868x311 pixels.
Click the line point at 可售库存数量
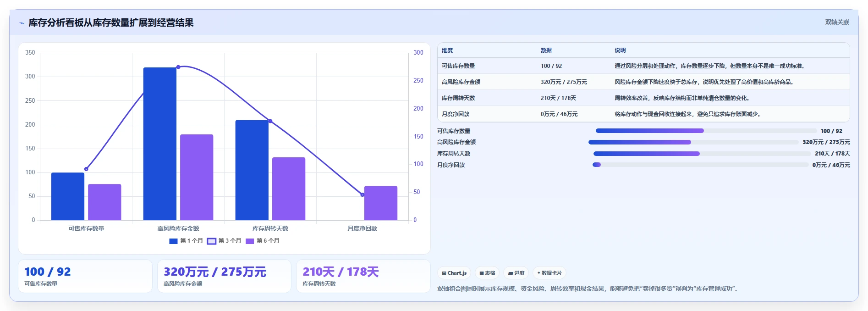click(86, 169)
